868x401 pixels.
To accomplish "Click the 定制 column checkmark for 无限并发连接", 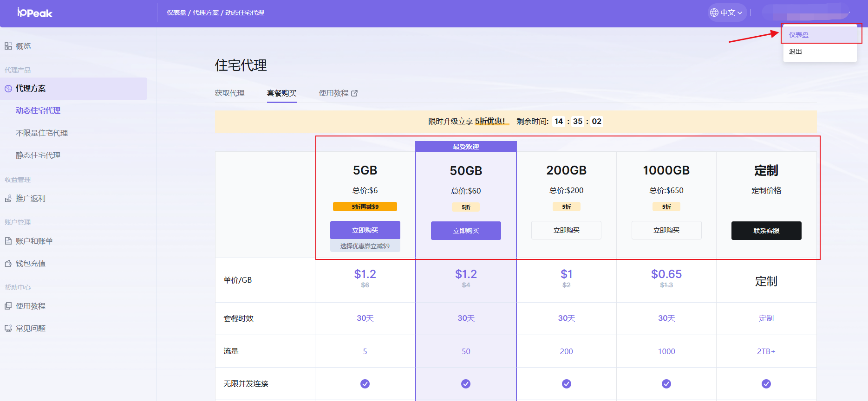I will 766,384.
